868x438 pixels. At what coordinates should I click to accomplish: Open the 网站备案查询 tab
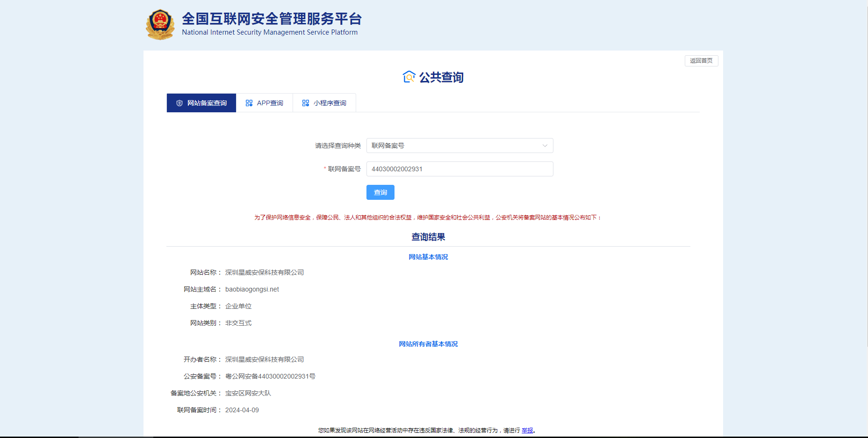coord(201,103)
